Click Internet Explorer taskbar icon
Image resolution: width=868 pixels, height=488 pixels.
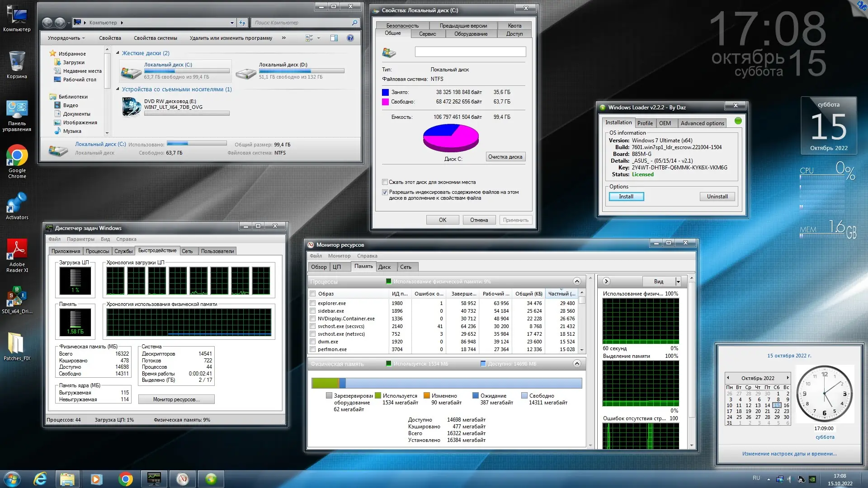(x=40, y=479)
